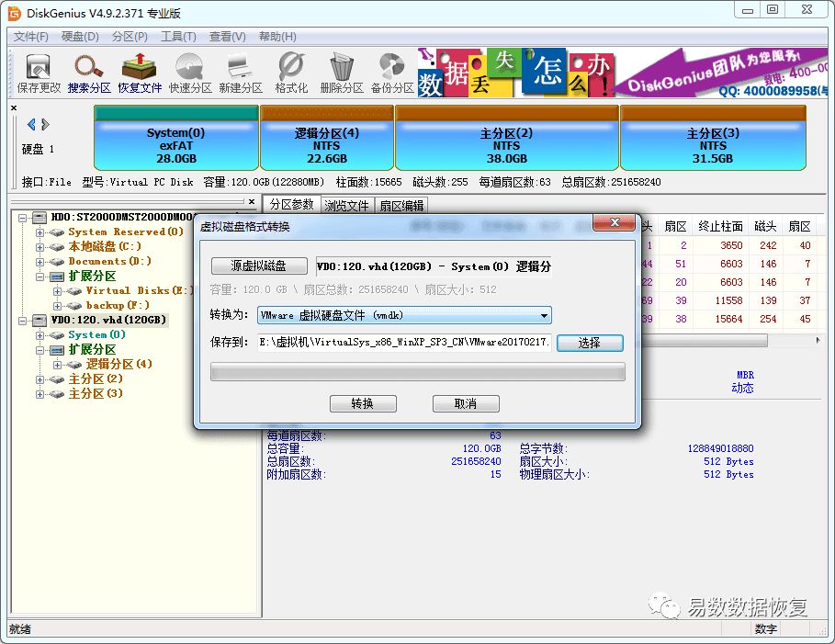Open the 查看(V) menu

228,37
